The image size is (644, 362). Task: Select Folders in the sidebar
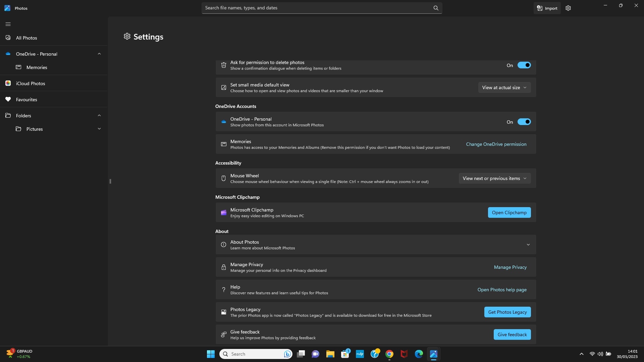click(23, 116)
